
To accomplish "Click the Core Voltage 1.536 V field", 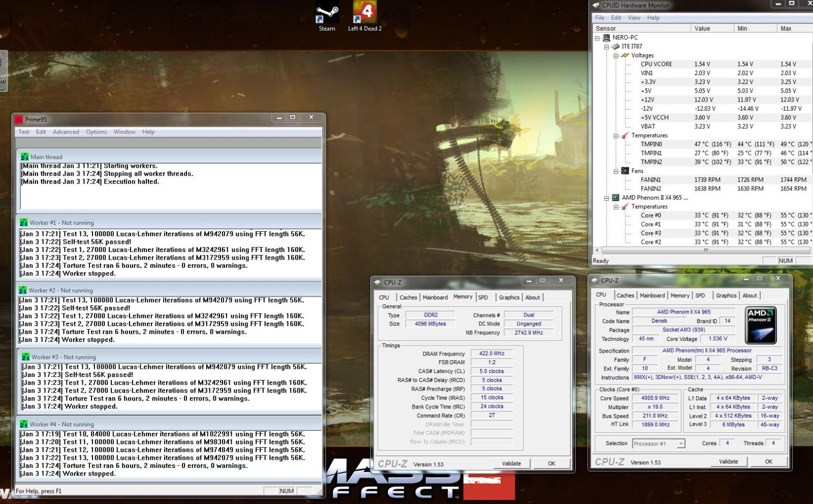I will (x=718, y=339).
